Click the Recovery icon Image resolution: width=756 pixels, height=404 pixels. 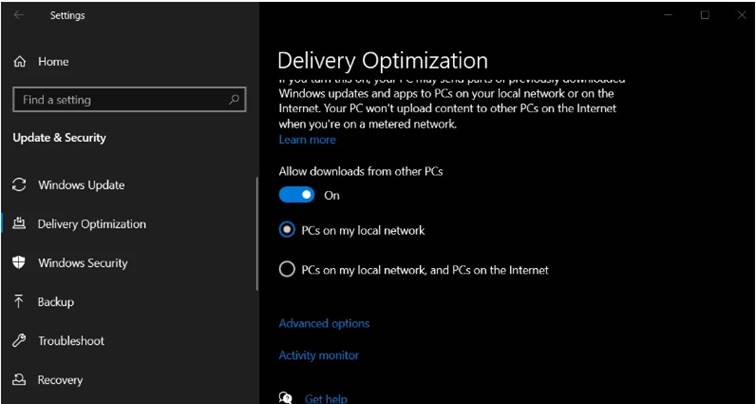pos(19,380)
